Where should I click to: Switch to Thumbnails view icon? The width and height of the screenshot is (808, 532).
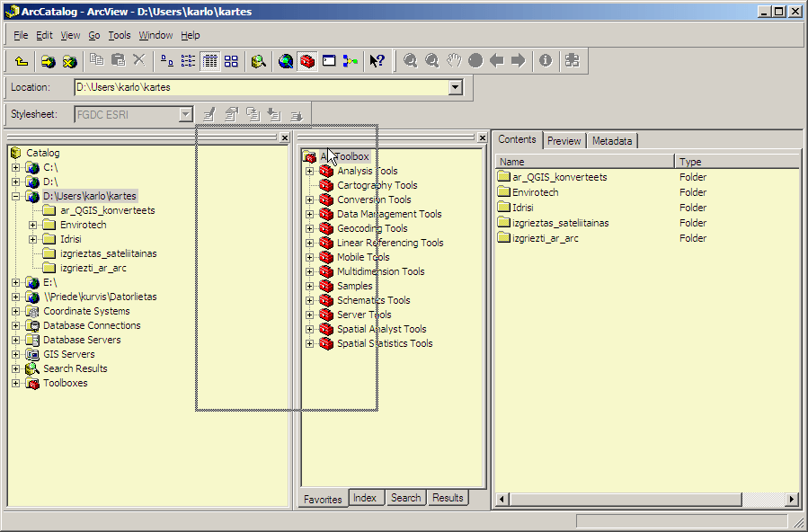pyautogui.click(x=231, y=61)
